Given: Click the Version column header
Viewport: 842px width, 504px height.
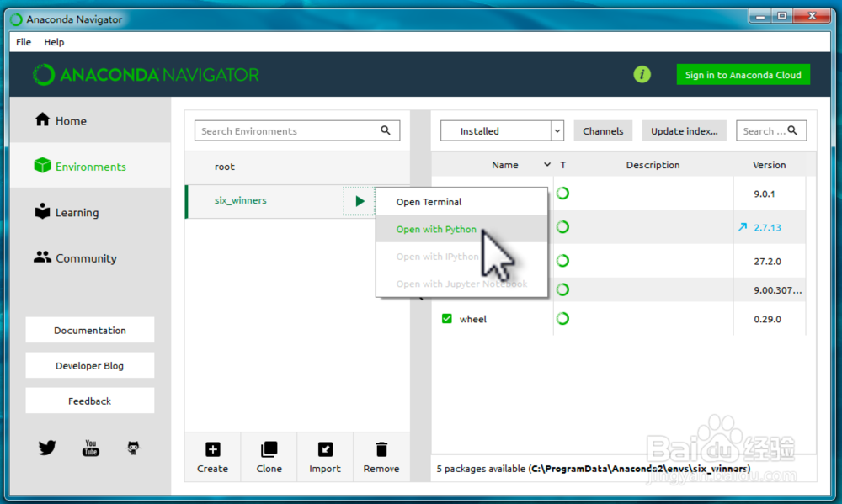Looking at the screenshot, I should point(769,165).
